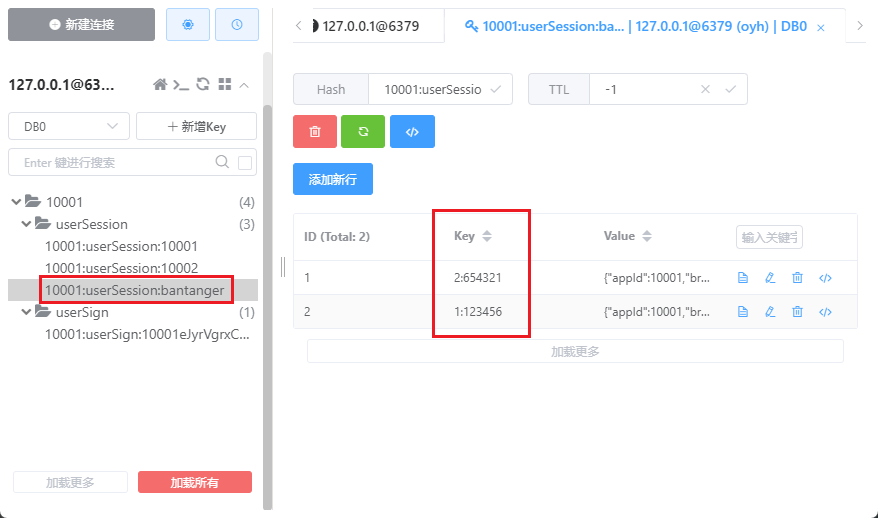Refresh the 127.0.0.1 connection
The height and width of the screenshot is (518, 878).
[203, 85]
